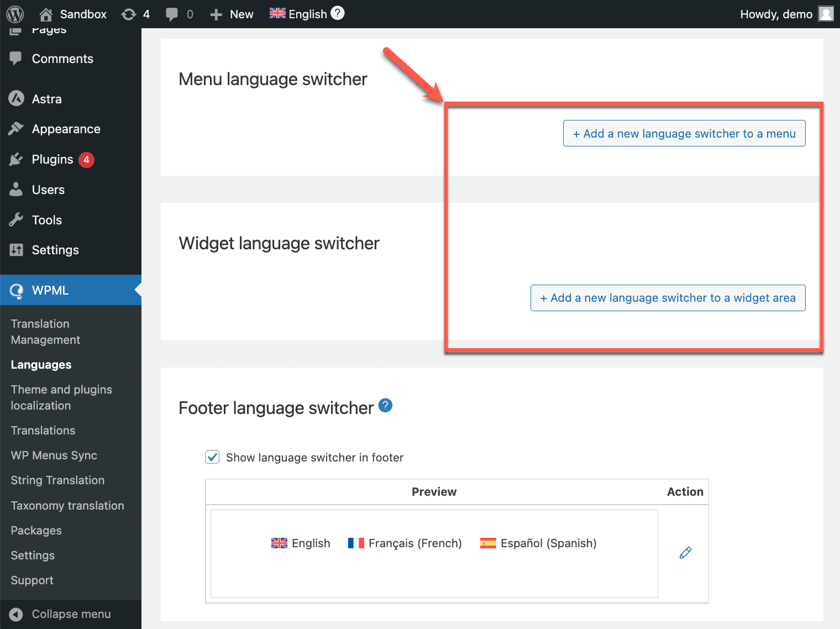Select the French flag swatch in the preview
840x629 pixels.
[356, 543]
